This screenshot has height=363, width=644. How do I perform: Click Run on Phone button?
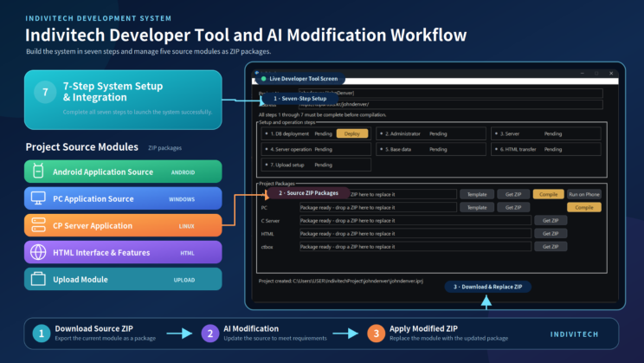pos(584,194)
